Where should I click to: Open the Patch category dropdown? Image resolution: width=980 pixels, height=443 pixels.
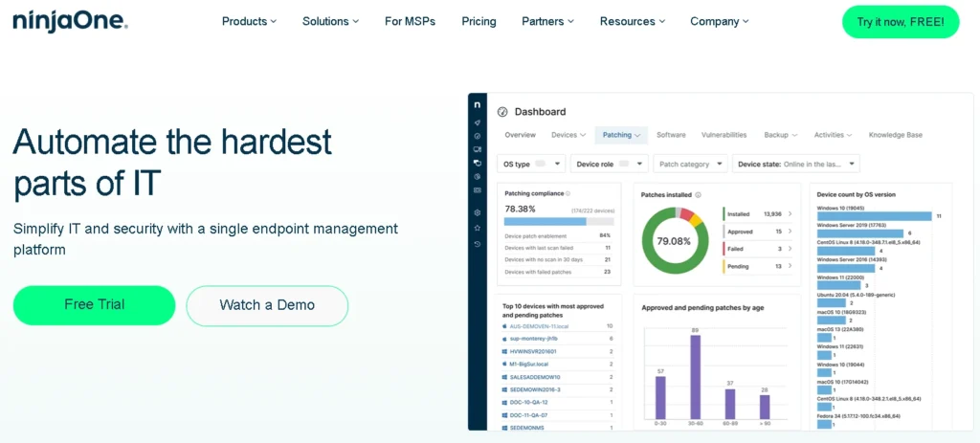690,164
